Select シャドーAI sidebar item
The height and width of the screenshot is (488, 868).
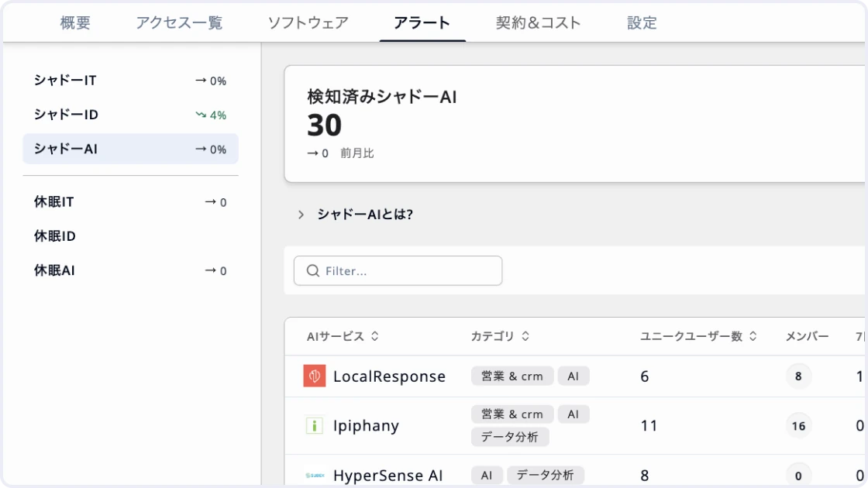[131, 149]
